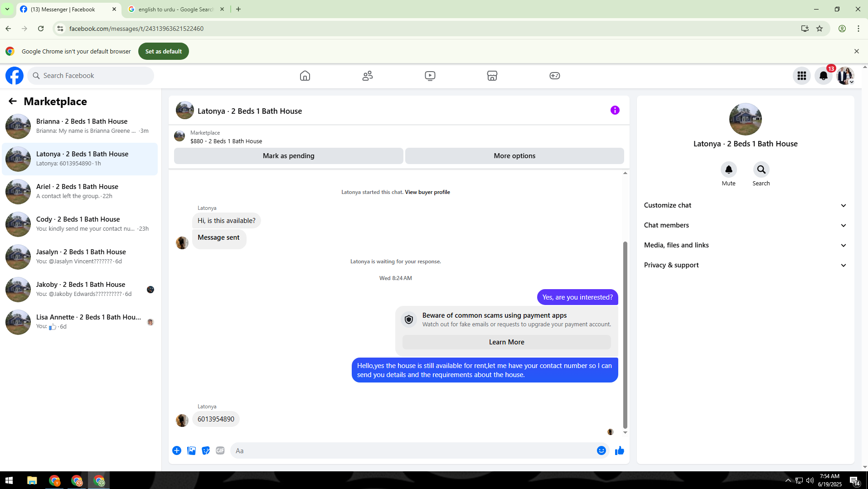Open the Ariel 2 Beds 1 Bath conversation
This screenshot has height=489, width=868.
coord(80,192)
